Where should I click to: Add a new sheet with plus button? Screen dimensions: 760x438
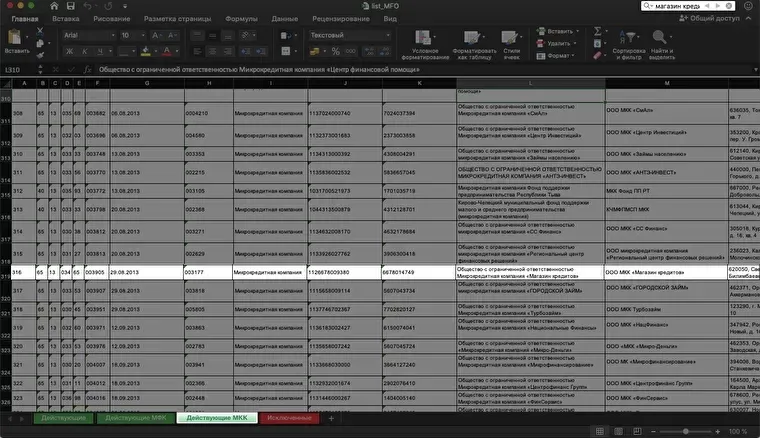331,418
